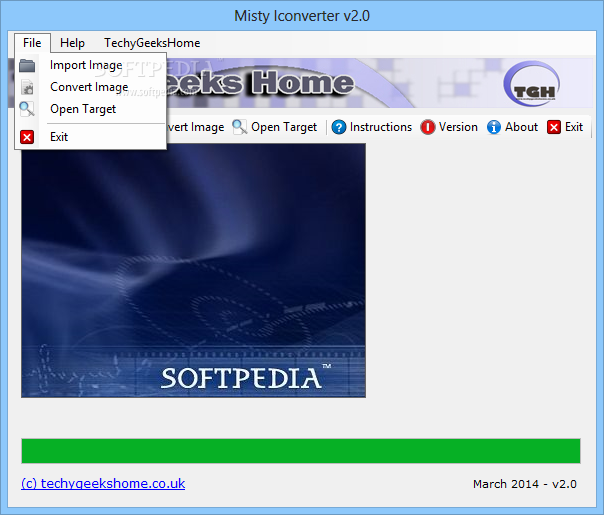Click Exit toolbar label
The width and height of the screenshot is (604, 515).
coord(574,127)
